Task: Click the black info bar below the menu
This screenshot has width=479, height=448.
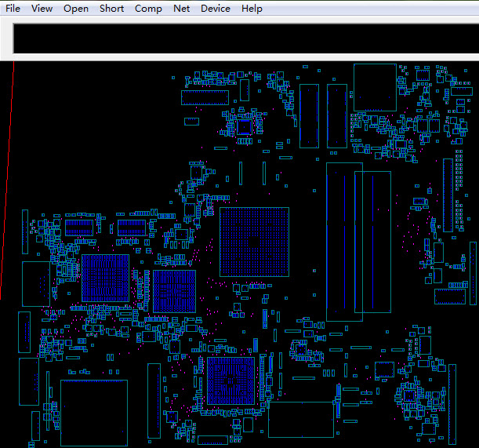Action: point(246,38)
